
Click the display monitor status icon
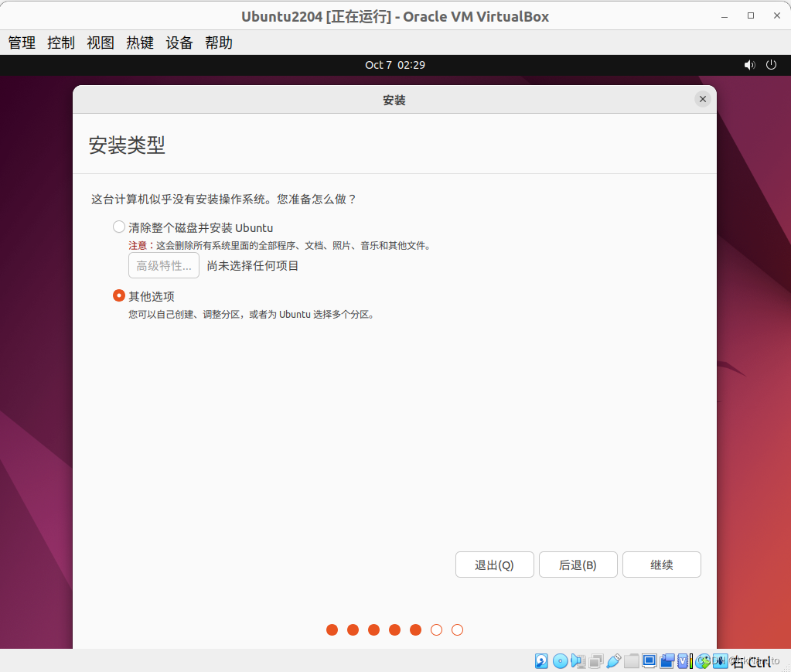click(650, 661)
